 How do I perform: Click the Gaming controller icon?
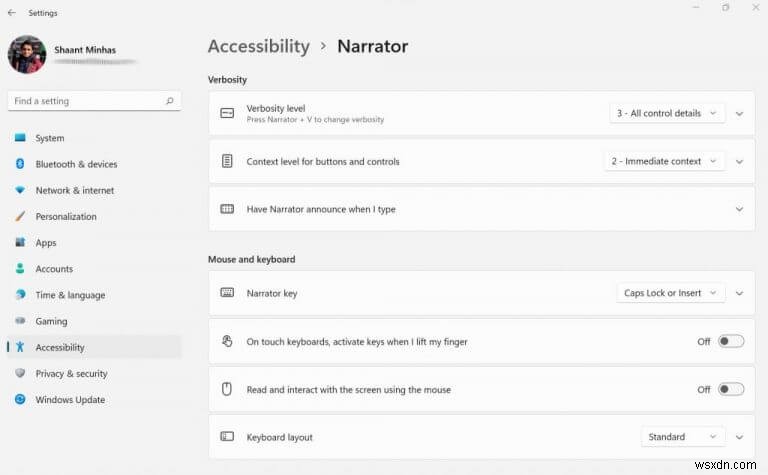pyautogui.click(x=20, y=321)
